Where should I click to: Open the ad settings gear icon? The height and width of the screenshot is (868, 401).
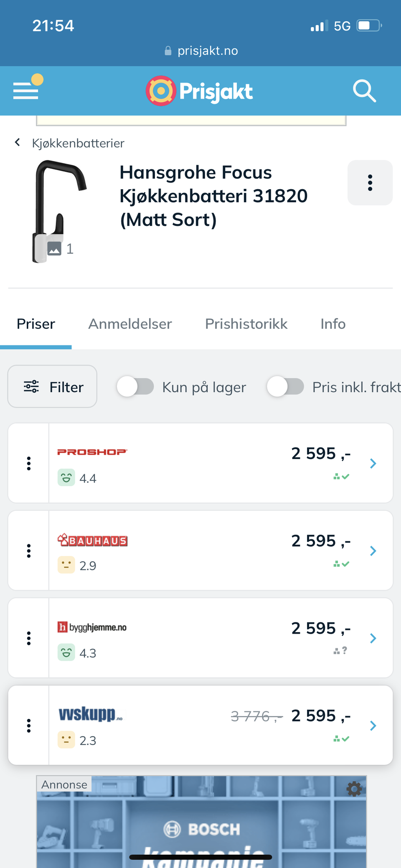tap(354, 789)
